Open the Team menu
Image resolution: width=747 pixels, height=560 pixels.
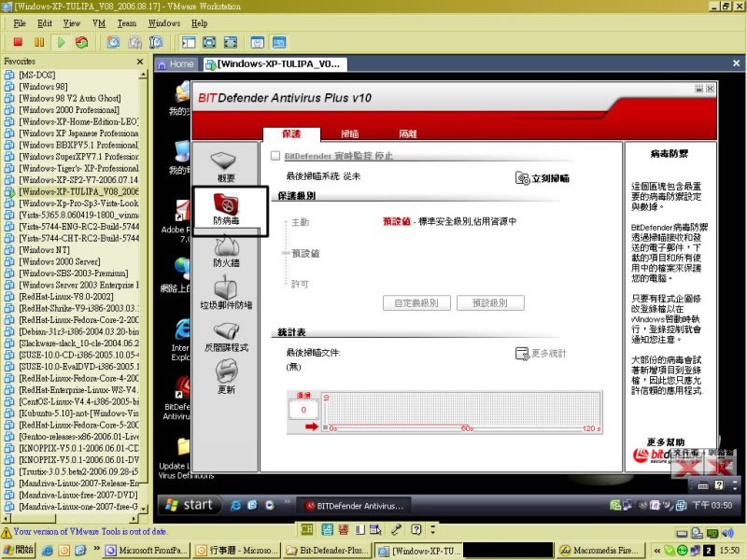127,22
